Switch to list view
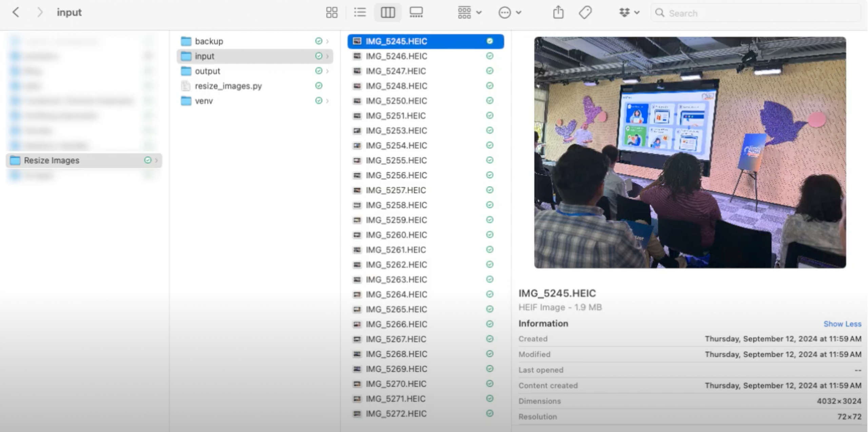 (360, 13)
